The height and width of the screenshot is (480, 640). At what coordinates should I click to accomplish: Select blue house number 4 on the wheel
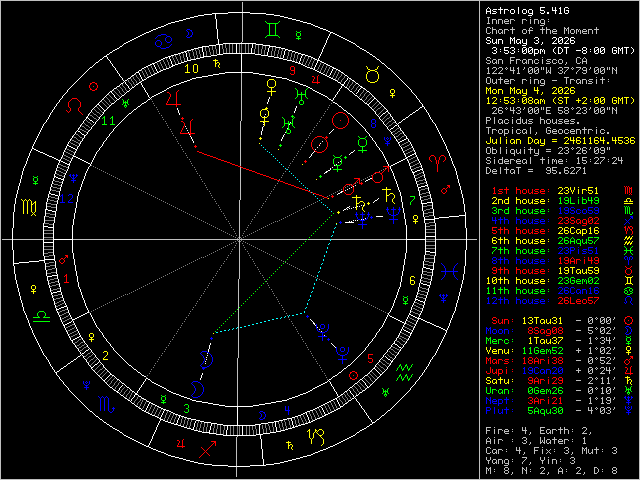287,410
